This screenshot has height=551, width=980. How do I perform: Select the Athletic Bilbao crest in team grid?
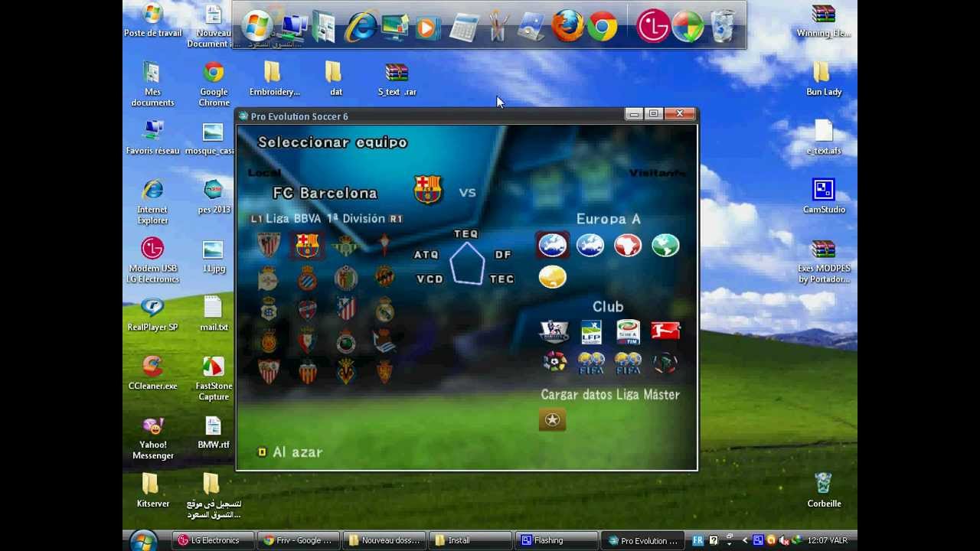(268, 245)
